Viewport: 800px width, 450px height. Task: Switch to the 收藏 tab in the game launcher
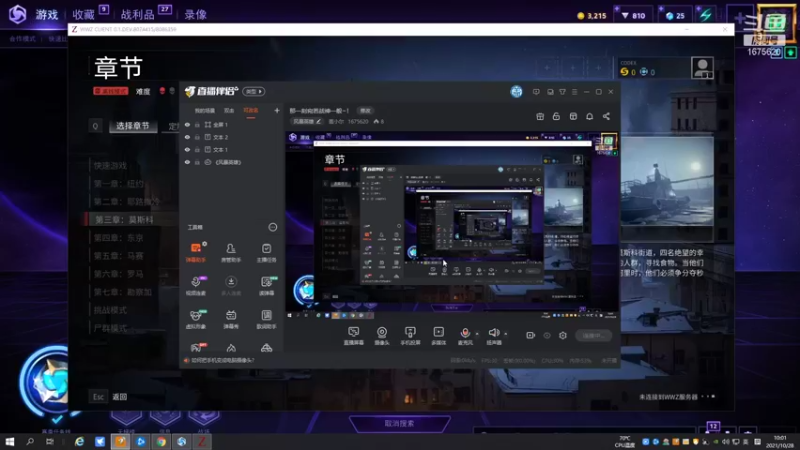coord(84,14)
